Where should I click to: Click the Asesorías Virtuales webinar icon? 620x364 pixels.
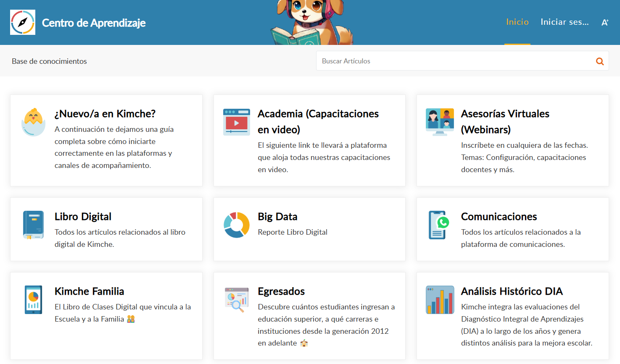440,122
